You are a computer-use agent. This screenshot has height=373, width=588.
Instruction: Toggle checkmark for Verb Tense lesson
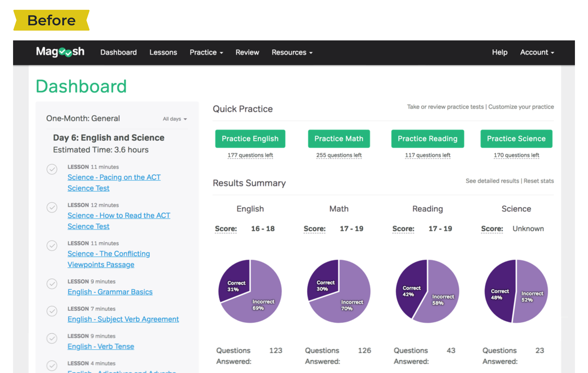pyautogui.click(x=52, y=338)
